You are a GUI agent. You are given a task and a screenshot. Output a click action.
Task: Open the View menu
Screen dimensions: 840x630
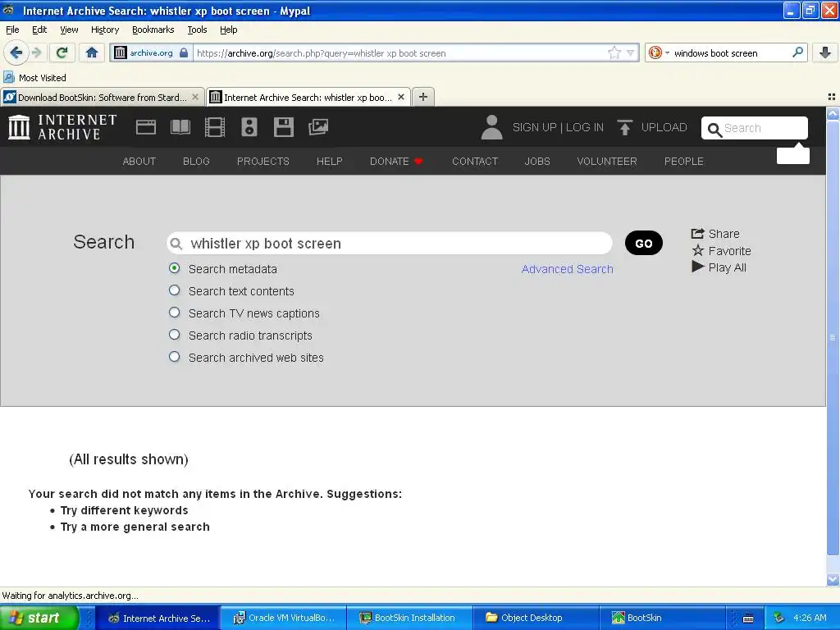[69, 30]
